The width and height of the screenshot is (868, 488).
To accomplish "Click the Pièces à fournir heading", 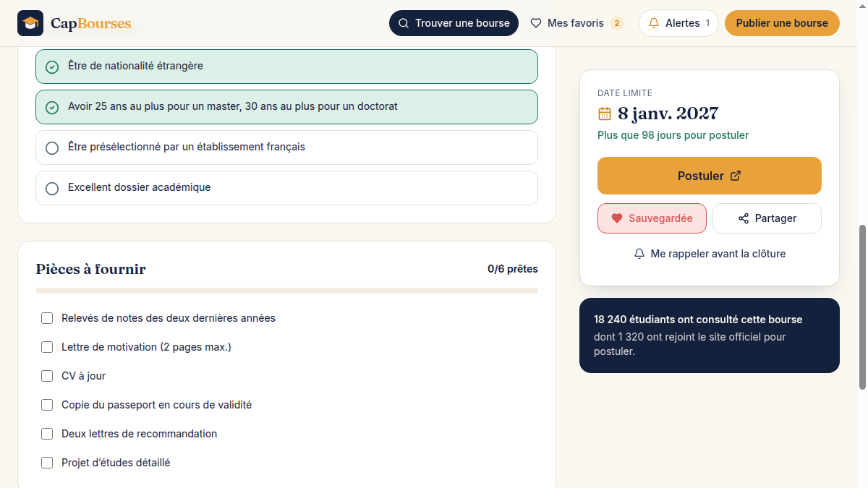I will click(x=91, y=269).
